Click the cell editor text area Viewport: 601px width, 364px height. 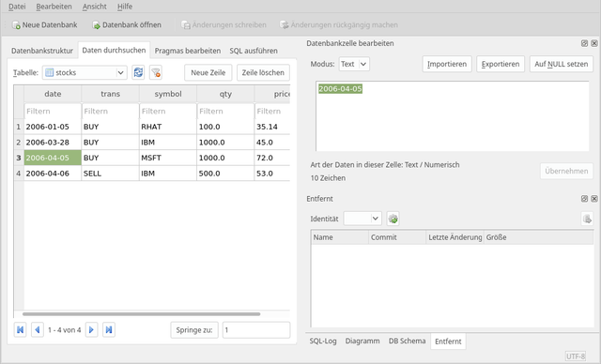[x=453, y=116]
